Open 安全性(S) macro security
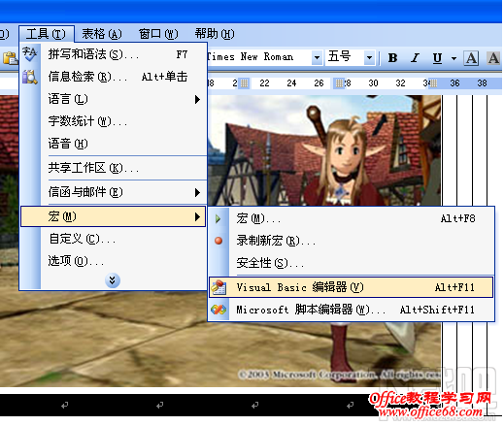Viewport: 504px width, 426px height. [352, 263]
